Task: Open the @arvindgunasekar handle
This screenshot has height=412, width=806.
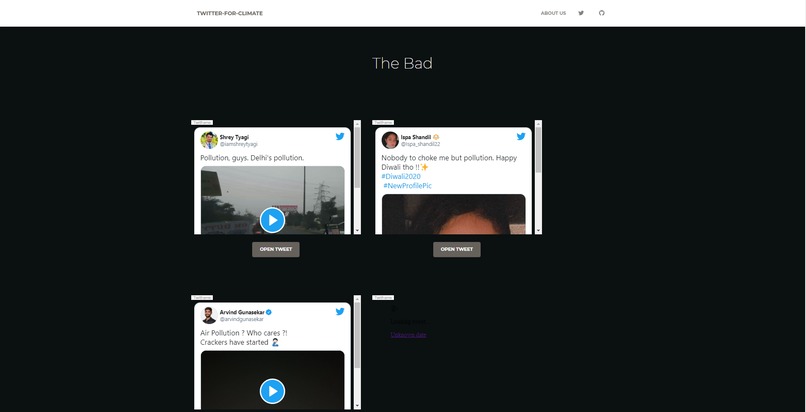Action: [242, 320]
